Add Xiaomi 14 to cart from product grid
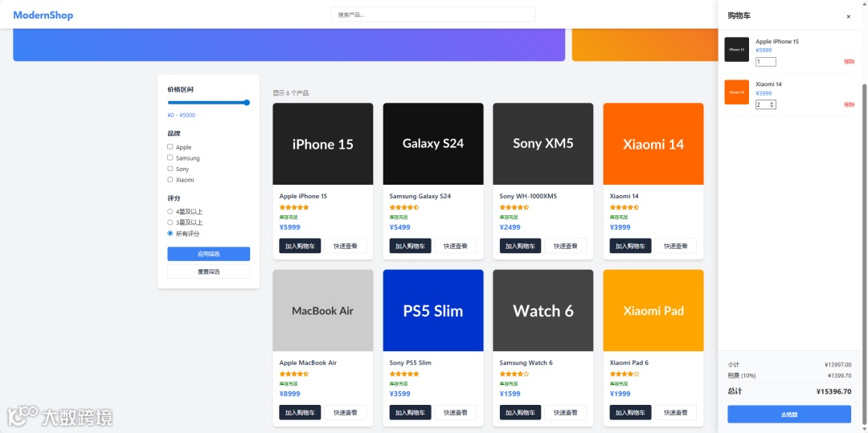 pos(631,246)
